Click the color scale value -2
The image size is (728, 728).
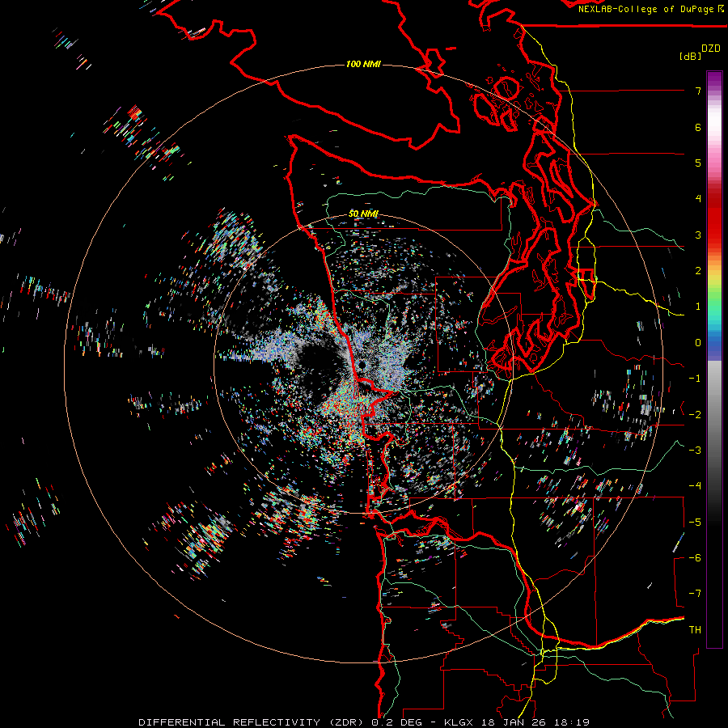[695, 415]
